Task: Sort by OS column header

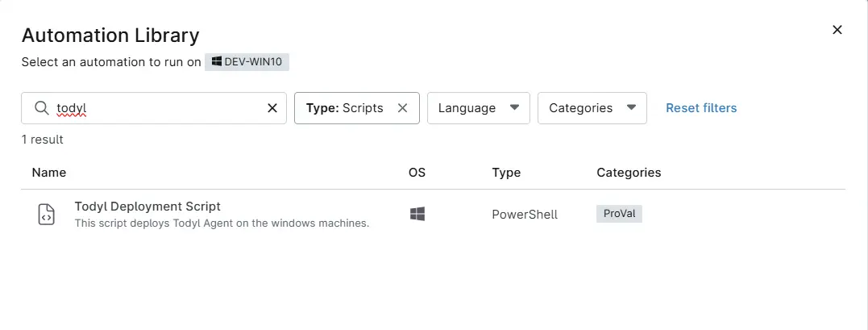Action: [417, 173]
